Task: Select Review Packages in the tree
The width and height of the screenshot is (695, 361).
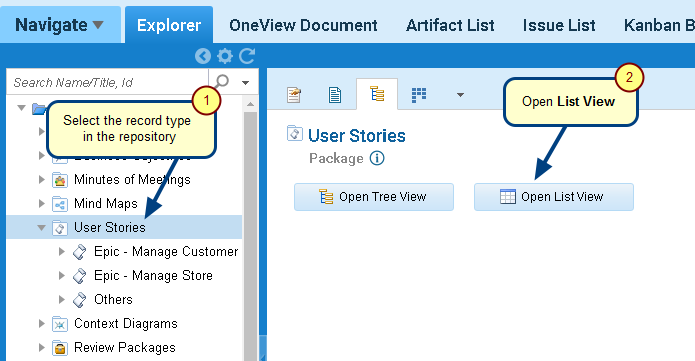Action: [125, 347]
